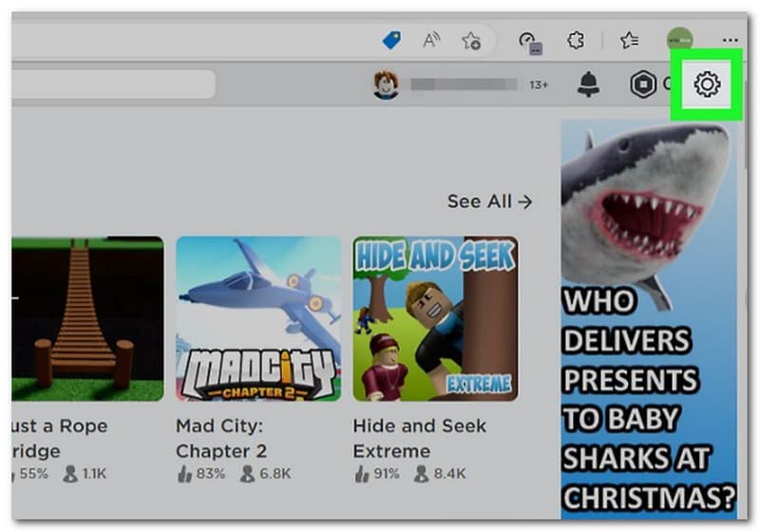The width and height of the screenshot is (760, 532).
Task: Click the Rope Bridge game title
Action: 60,439
